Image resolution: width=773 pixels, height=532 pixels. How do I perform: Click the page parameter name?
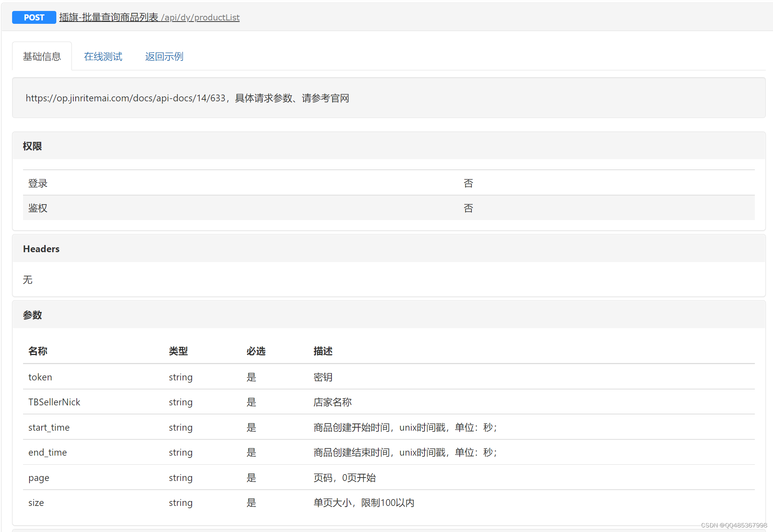[x=39, y=478]
